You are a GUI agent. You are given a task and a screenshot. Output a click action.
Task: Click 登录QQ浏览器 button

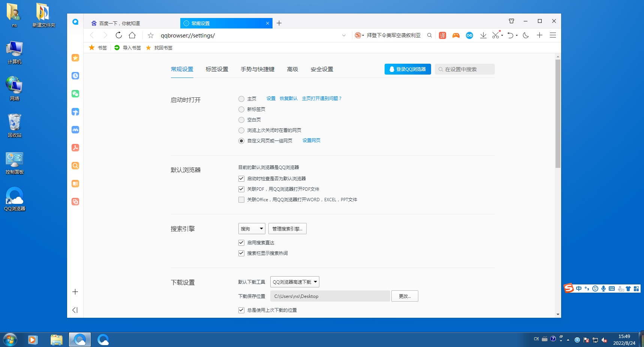click(408, 69)
